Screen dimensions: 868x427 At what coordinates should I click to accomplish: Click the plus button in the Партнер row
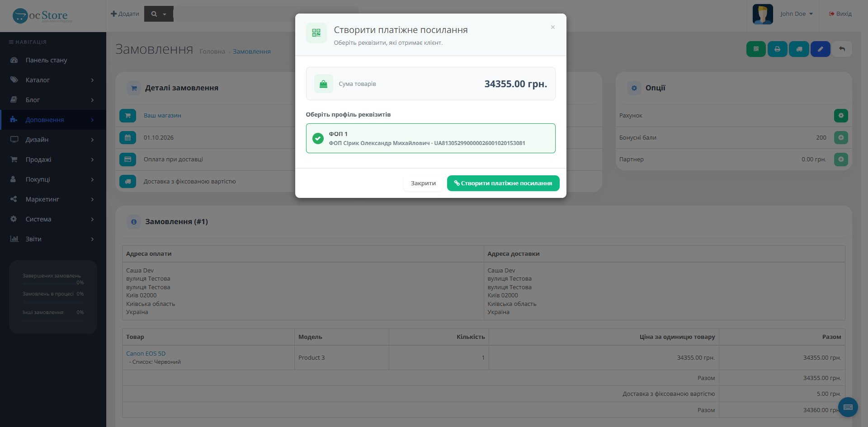point(841,159)
